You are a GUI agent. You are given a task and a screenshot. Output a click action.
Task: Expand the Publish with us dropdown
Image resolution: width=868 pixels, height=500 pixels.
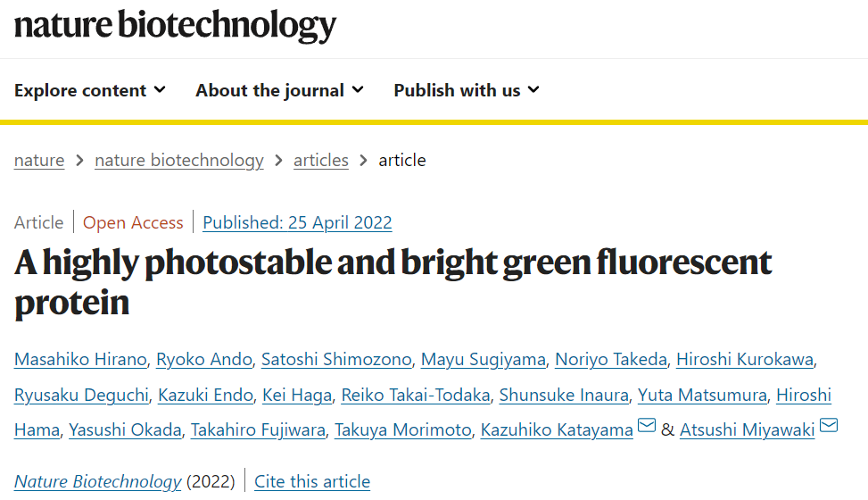click(x=467, y=90)
